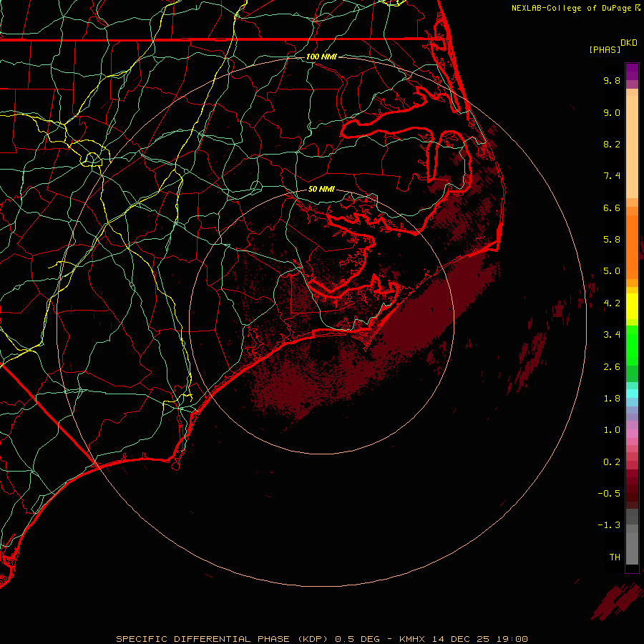Screen dimensions: 644x644
Task: Click the 1.0 value on the color scale
Action: tap(612, 430)
